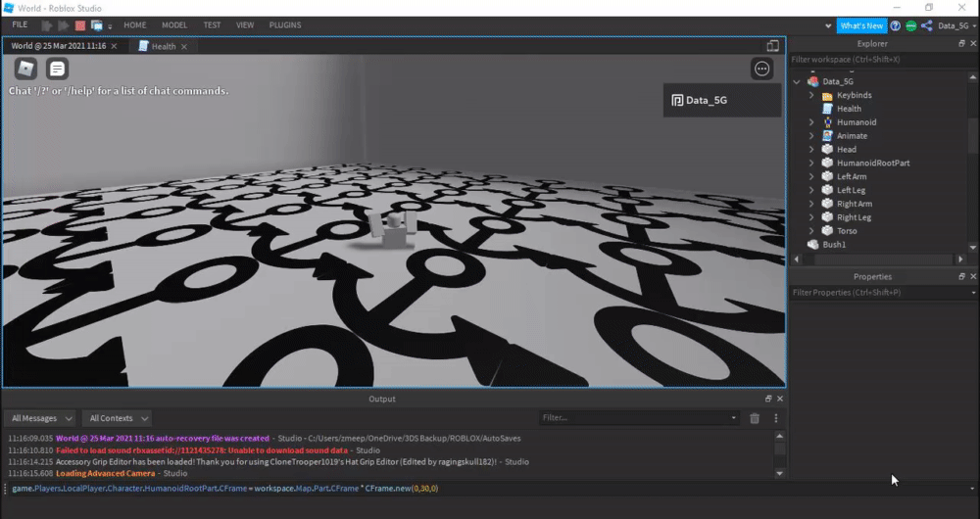
Task: Click the Filter Properties search field
Action: 881,292
